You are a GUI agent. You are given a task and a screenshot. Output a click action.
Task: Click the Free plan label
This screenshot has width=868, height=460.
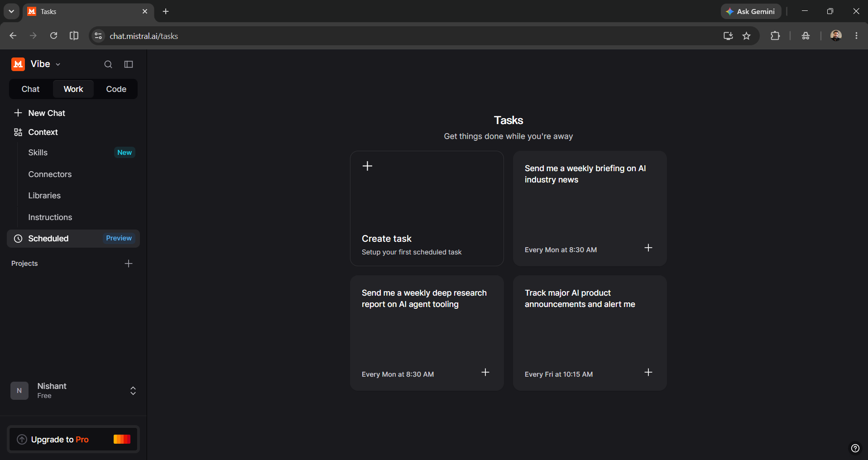pyautogui.click(x=44, y=396)
